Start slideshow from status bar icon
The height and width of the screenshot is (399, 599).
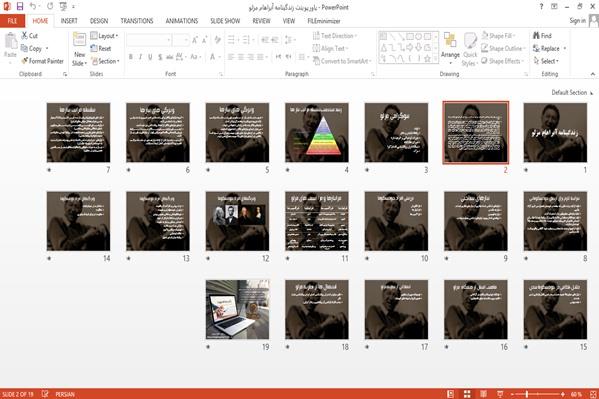coord(500,394)
